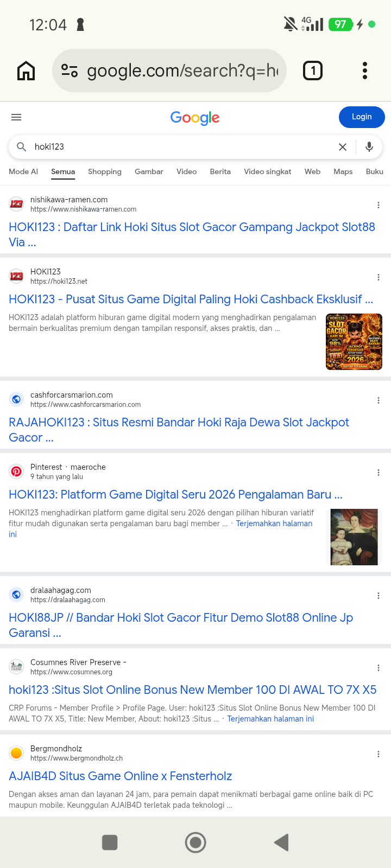Open Chrome three-dot overflow menu
The height and width of the screenshot is (868, 391).
pos(365,71)
